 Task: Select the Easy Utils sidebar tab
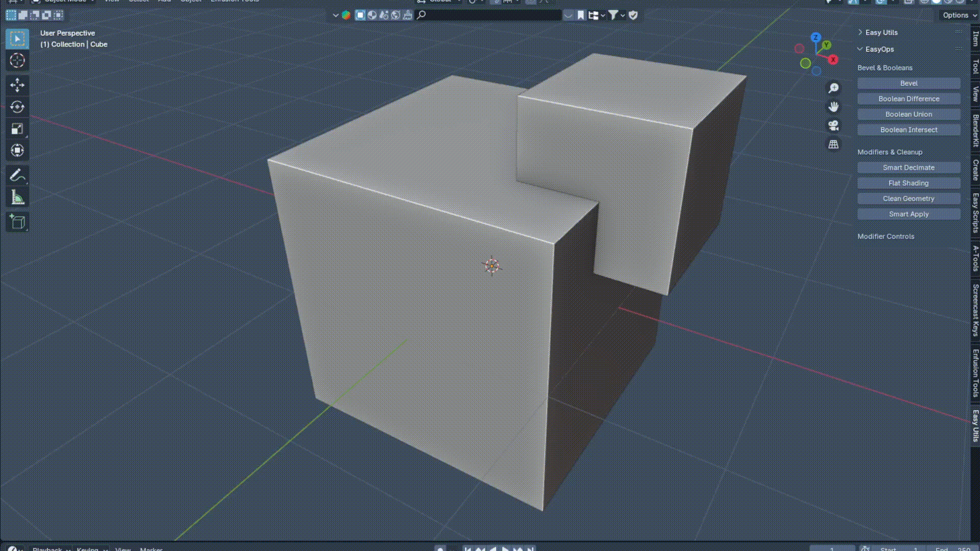click(x=975, y=425)
